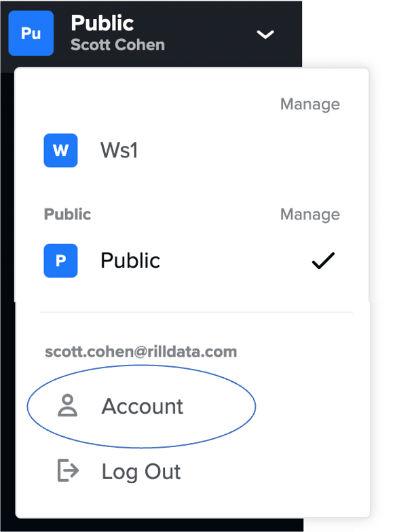Choose Log Out from the menu
This screenshot has width=393, height=532.
141,472
